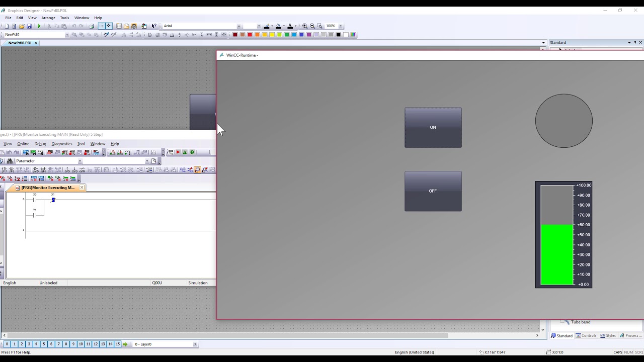644x362 pixels.
Task: Click the Zoom in magnifier icon
Action: pyautogui.click(x=305, y=26)
